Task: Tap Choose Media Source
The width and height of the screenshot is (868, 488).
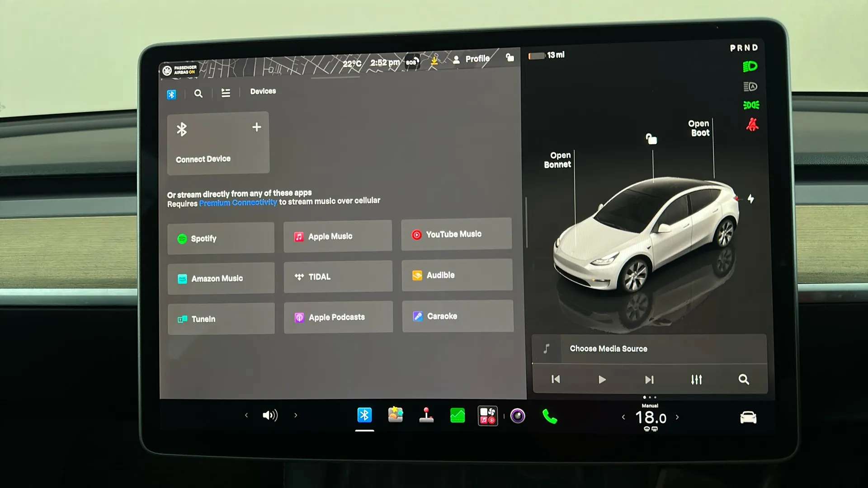Action: coord(609,349)
